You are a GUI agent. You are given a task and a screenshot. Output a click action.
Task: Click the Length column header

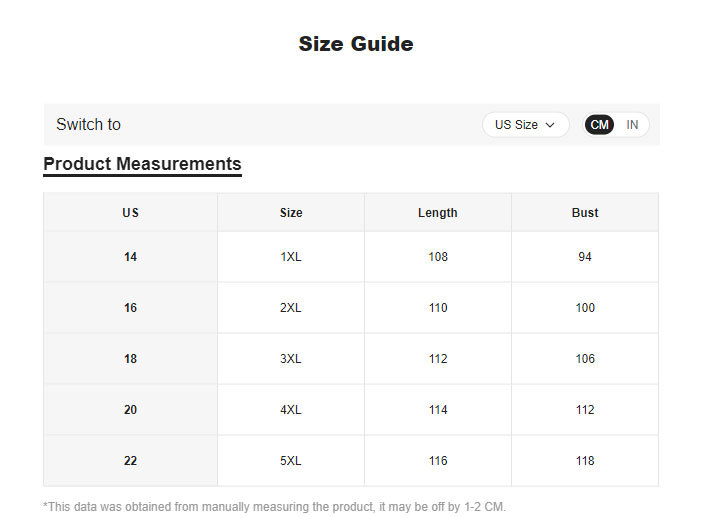point(438,213)
